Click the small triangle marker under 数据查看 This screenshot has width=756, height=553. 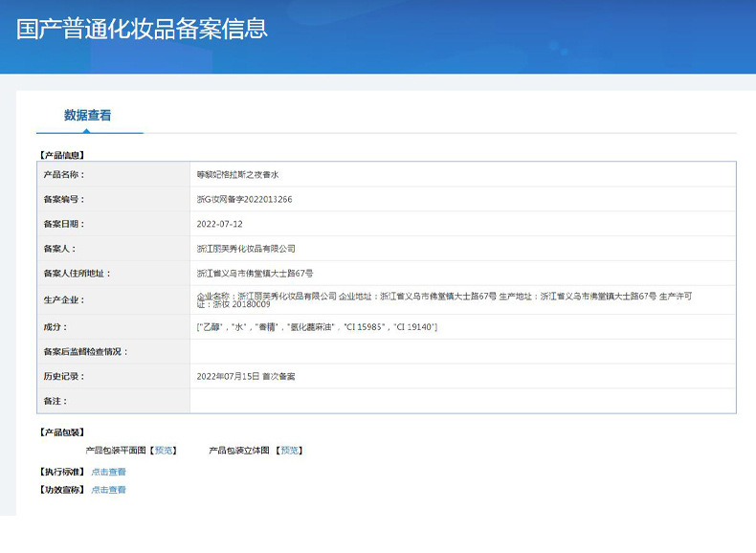(86, 131)
